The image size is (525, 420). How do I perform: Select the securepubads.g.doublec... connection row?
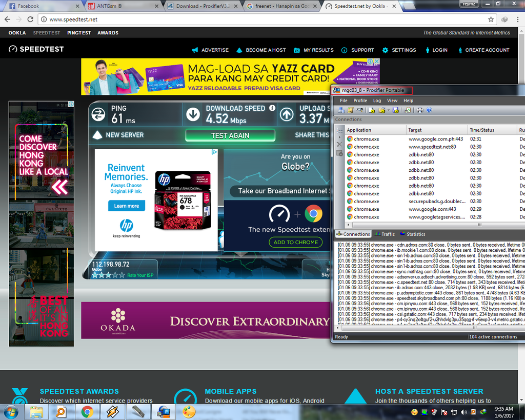click(435, 202)
